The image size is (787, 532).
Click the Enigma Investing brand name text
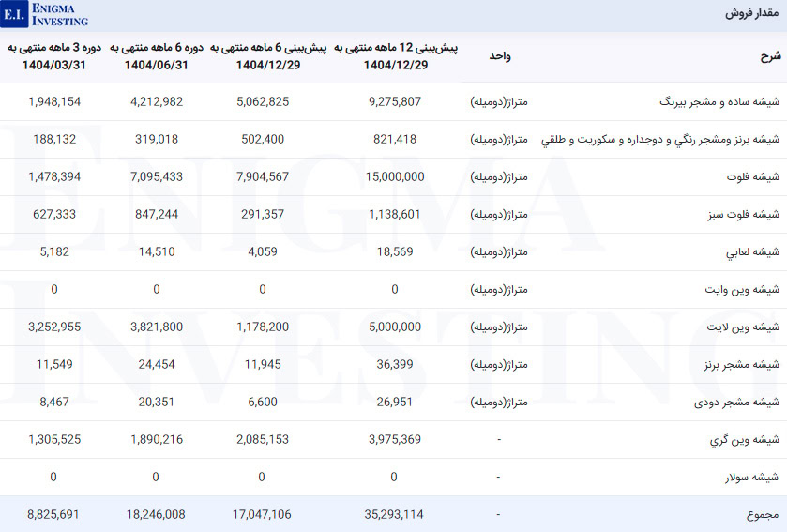(x=60, y=14)
